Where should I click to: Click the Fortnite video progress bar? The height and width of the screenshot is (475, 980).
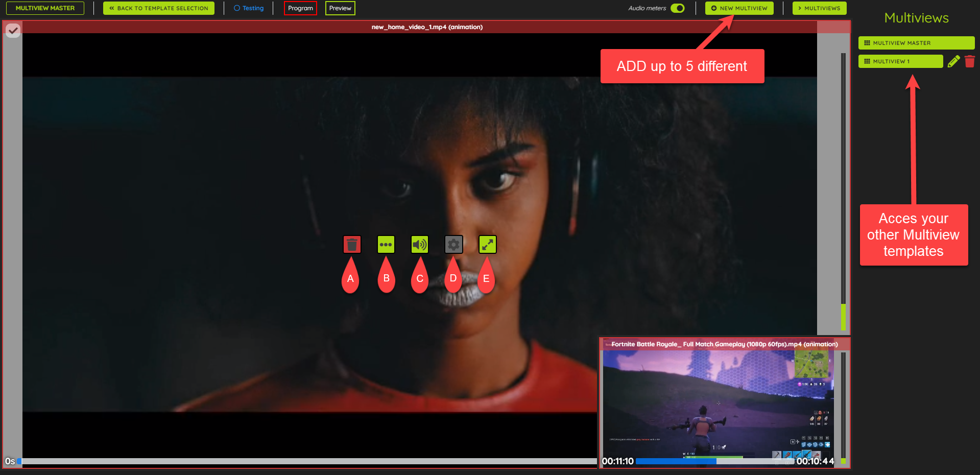pyautogui.click(x=714, y=461)
